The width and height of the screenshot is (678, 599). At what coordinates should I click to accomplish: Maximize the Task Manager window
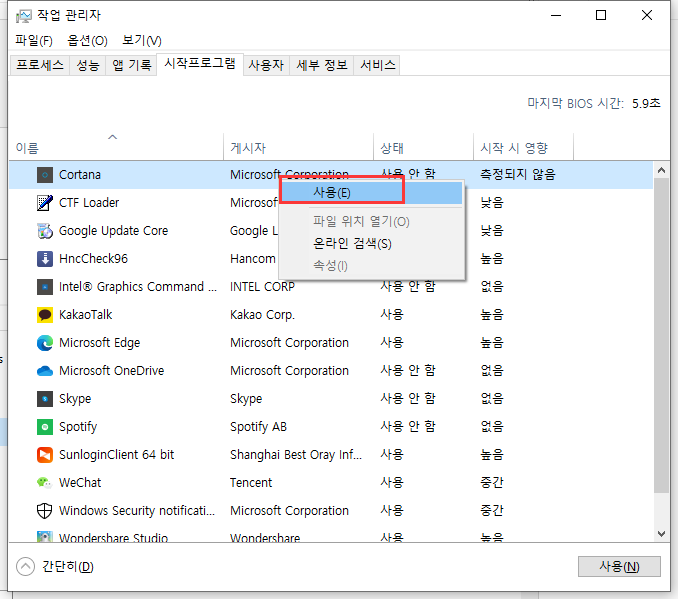601,16
